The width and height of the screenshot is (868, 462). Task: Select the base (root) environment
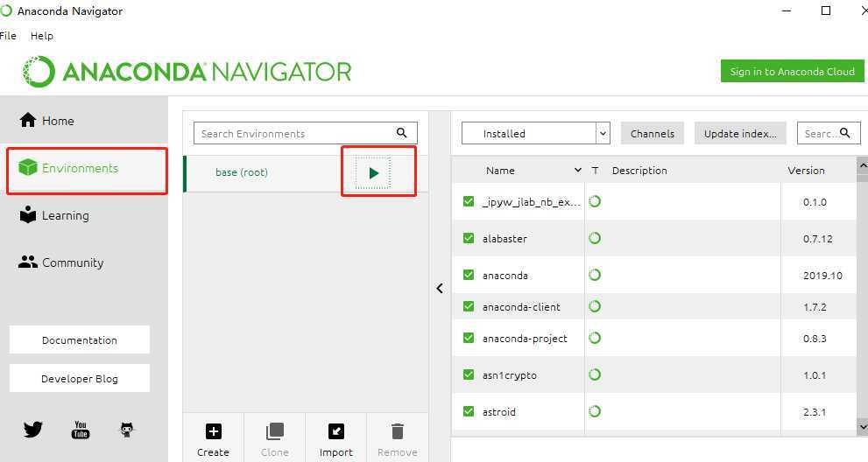point(242,172)
